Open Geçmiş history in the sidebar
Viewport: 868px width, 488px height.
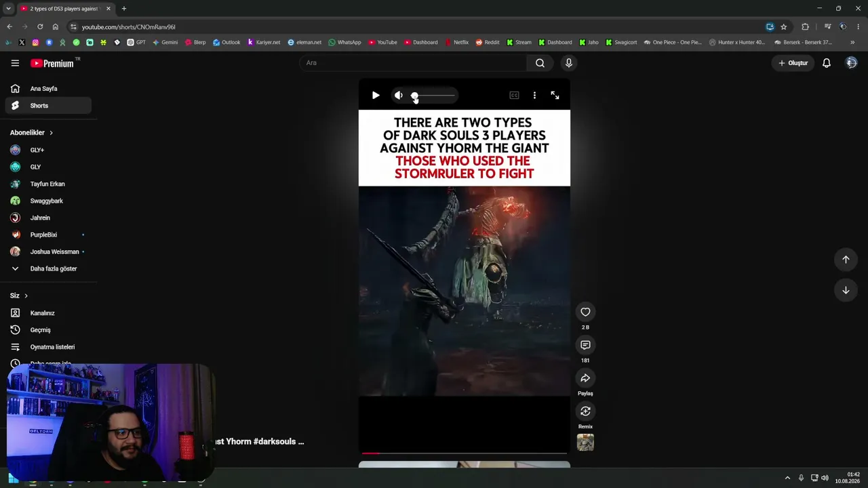(x=48, y=330)
